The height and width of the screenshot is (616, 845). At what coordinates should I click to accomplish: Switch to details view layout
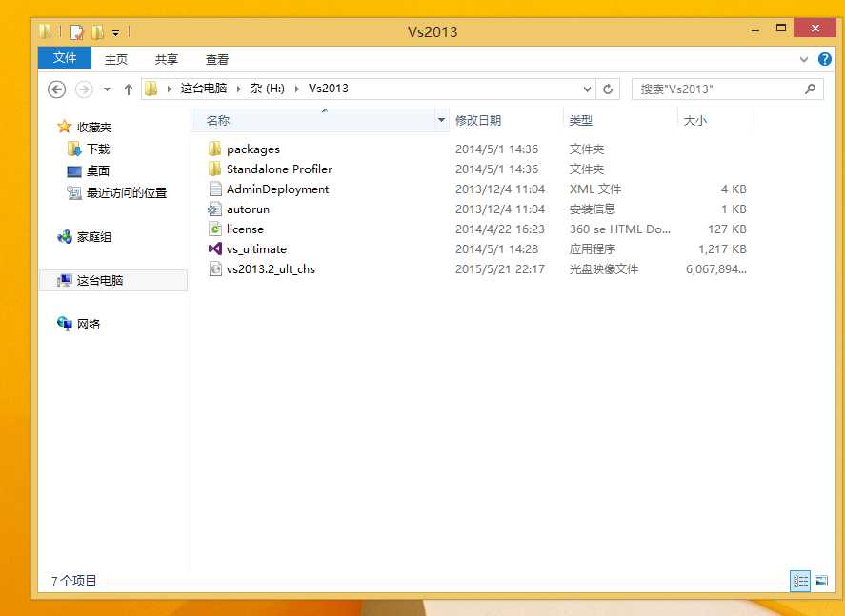pos(800,581)
